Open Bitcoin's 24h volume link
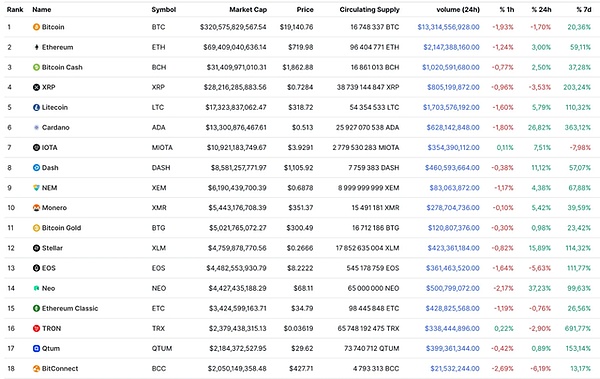 [x=448, y=27]
